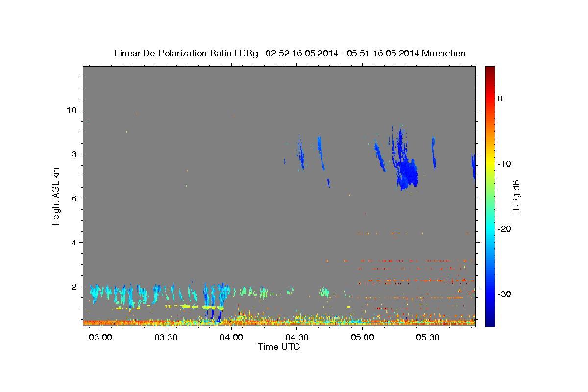Click the height tick label 2

75,286
